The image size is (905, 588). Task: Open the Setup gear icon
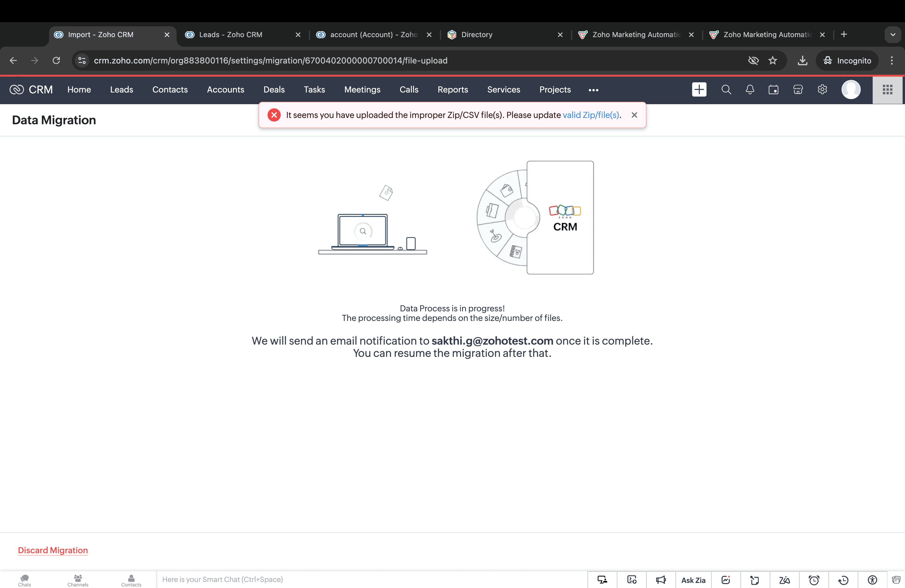822,90
